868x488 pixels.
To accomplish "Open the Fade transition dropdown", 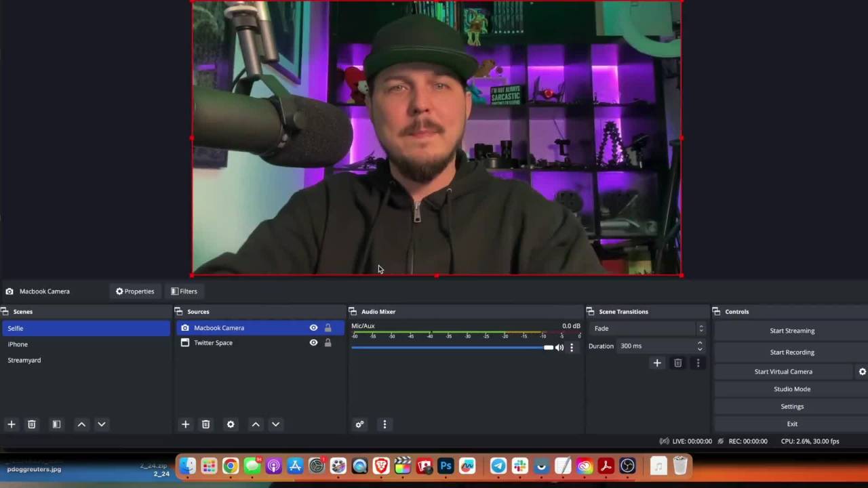I will click(648, 329).
